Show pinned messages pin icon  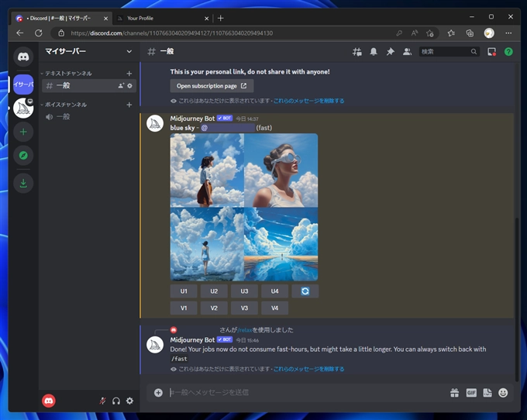tap(390, 52)
